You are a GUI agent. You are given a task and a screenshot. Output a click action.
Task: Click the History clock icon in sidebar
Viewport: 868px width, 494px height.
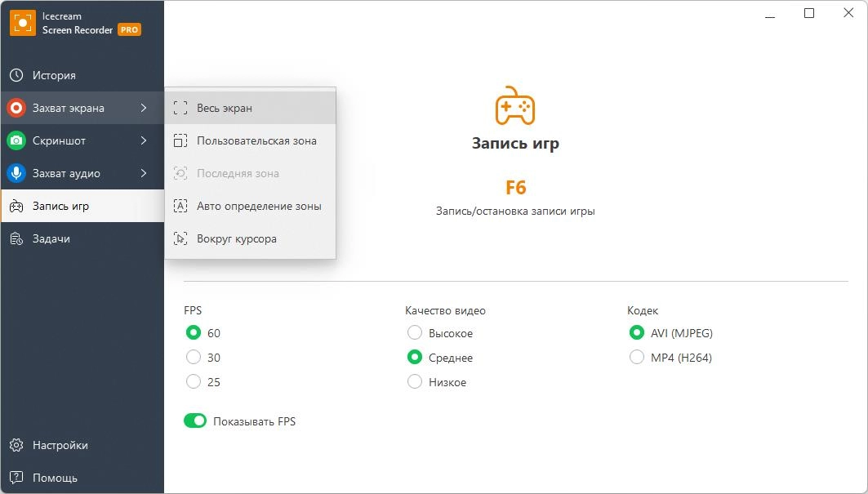(x=16, y=75)
